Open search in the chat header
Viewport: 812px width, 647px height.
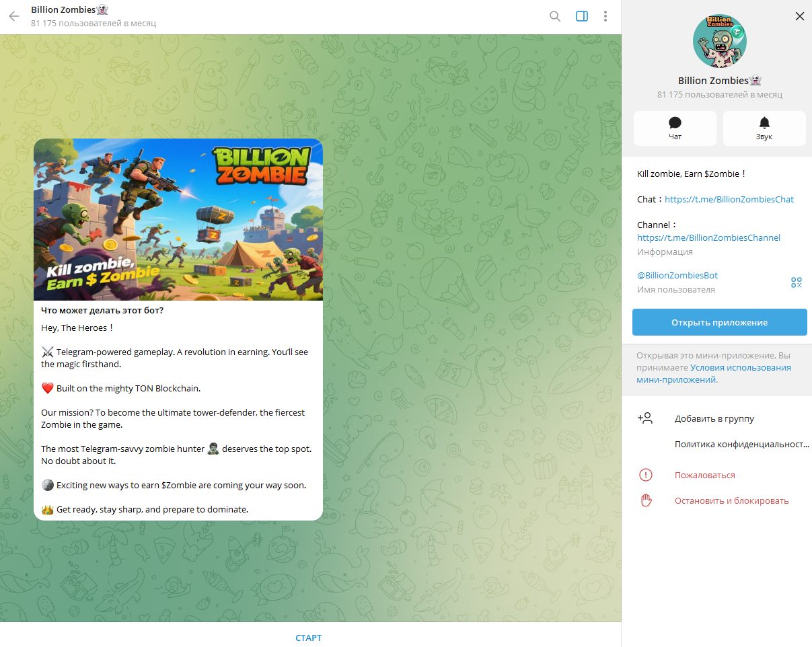click(555, 16)
